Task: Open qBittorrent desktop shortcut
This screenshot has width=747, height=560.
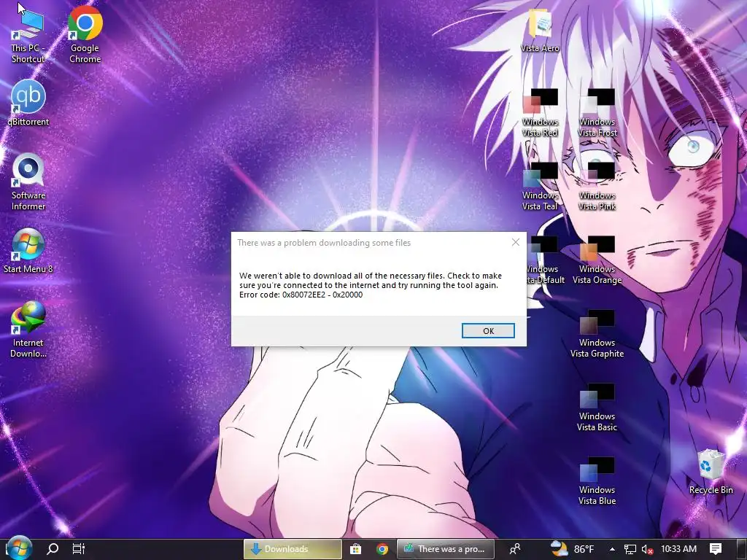Action: [28, 103]
